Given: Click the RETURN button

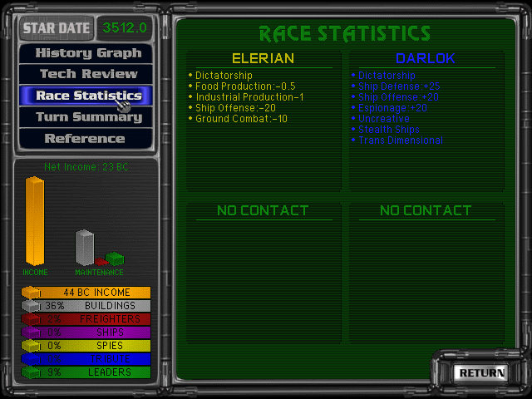Looking at the screenshot, I should [x=481, y=373].
